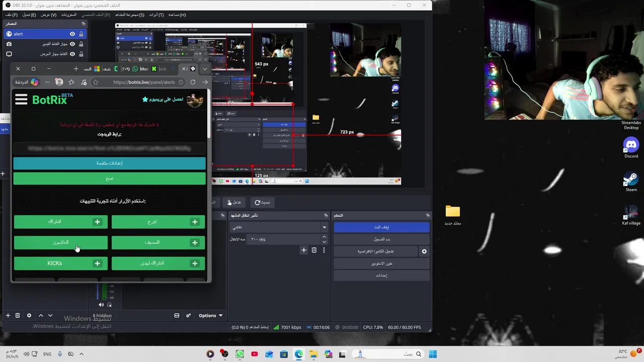Viewport: 644px width, 362px height.
Task: Toggle visibility of the video capture device source
Action: tap(72, 44)
